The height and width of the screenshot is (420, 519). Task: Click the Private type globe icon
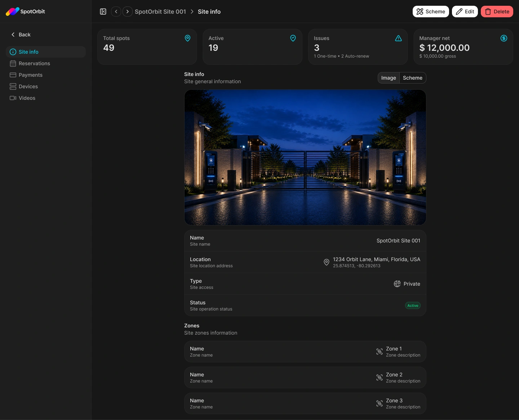point(397,284)
